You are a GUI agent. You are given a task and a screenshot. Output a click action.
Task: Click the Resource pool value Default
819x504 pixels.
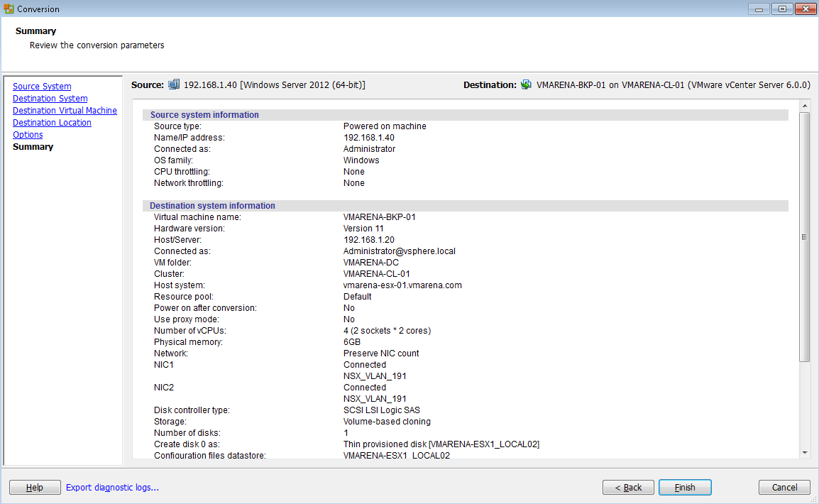[x=357, y=297]
